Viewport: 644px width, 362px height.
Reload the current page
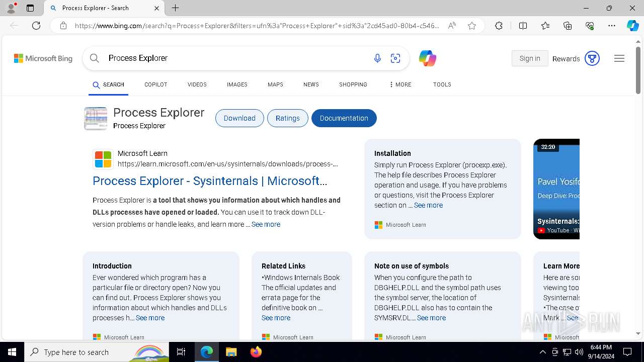coord(36,26)
